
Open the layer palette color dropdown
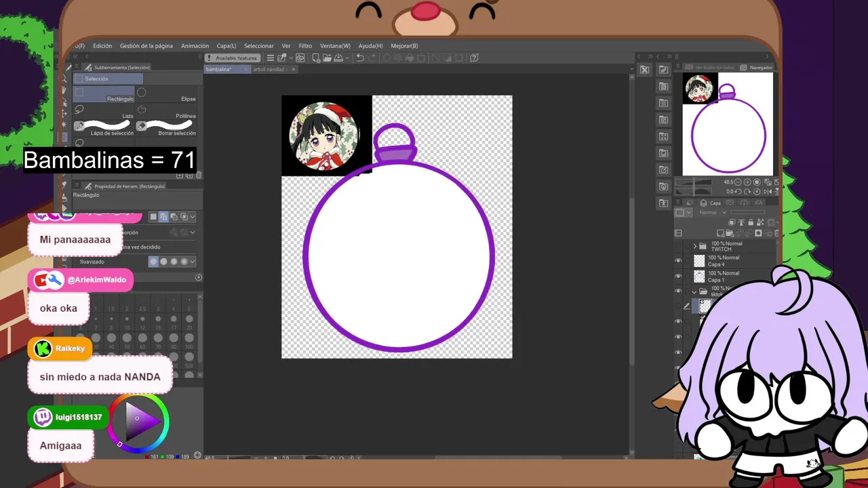689,212
